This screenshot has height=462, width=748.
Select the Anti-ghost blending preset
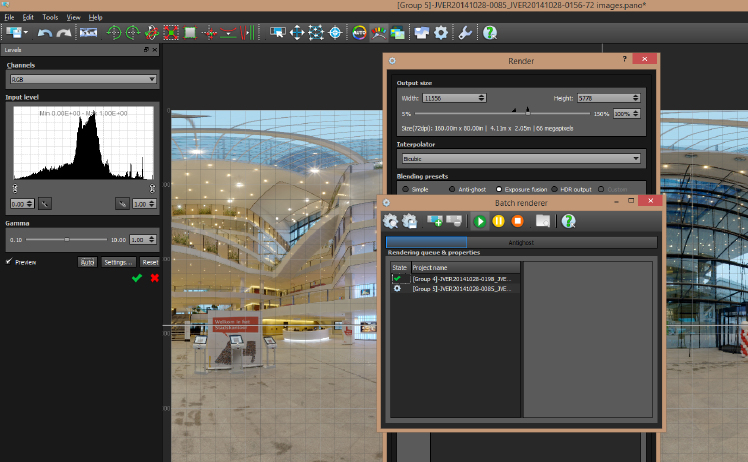[x=452, y=189]
